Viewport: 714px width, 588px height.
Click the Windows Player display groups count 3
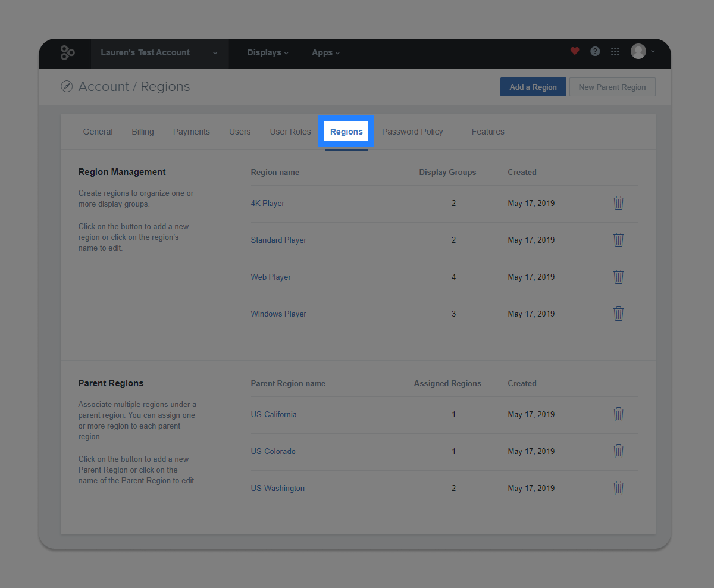(x=453, y=314)
